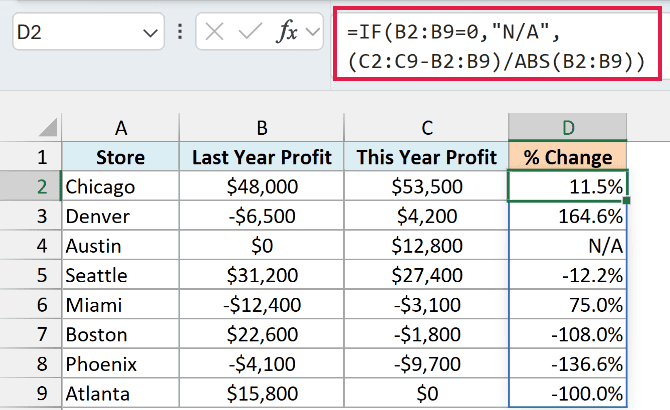Viewport: 670px width, 410px height.
Task: Expand the dropdown arrow beside fx
Action: point(313,32)
